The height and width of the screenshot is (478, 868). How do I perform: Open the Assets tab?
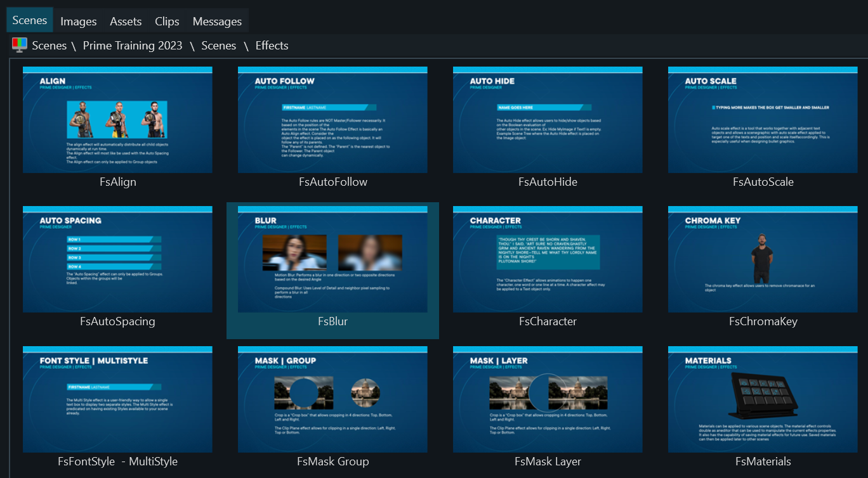click(x=126, y=21)
